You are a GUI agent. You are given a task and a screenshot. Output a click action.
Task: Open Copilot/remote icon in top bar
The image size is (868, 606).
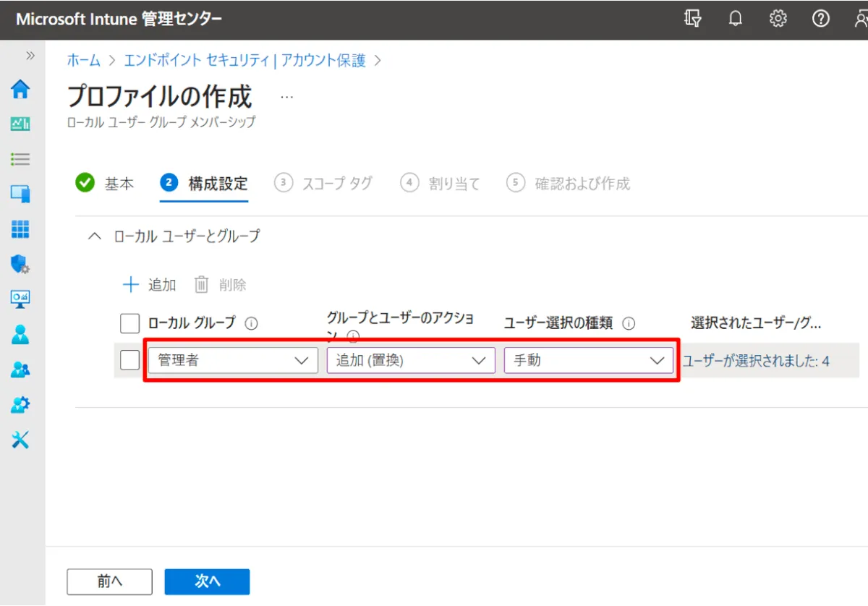point(692,20)
